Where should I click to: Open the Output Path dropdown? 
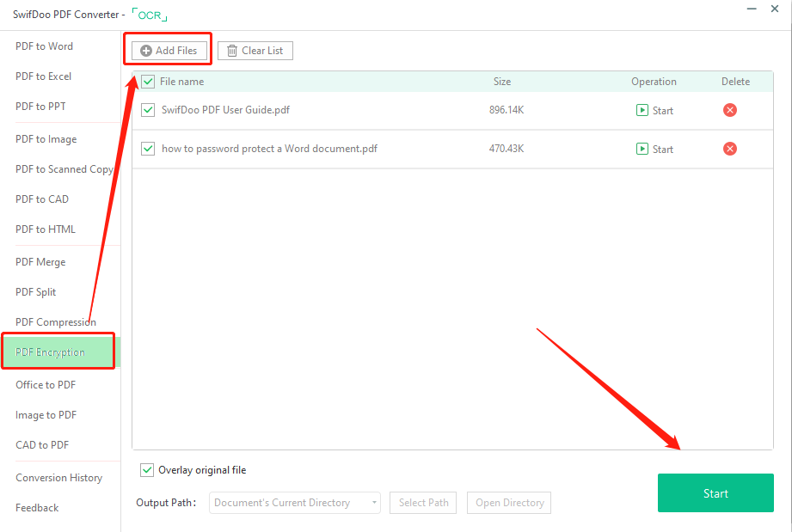click(295, 503)
